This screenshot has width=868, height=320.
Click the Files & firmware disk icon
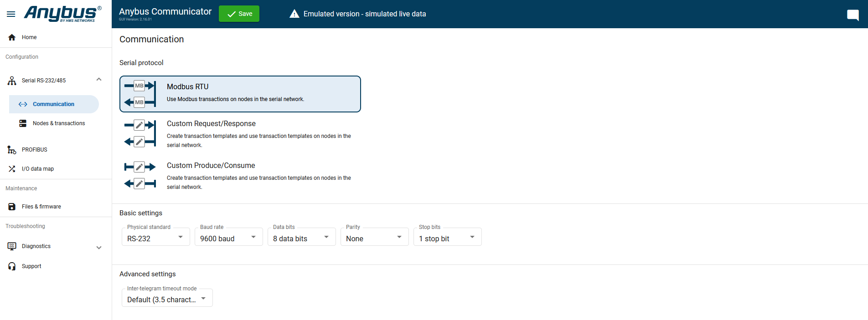tap(12, 207)
